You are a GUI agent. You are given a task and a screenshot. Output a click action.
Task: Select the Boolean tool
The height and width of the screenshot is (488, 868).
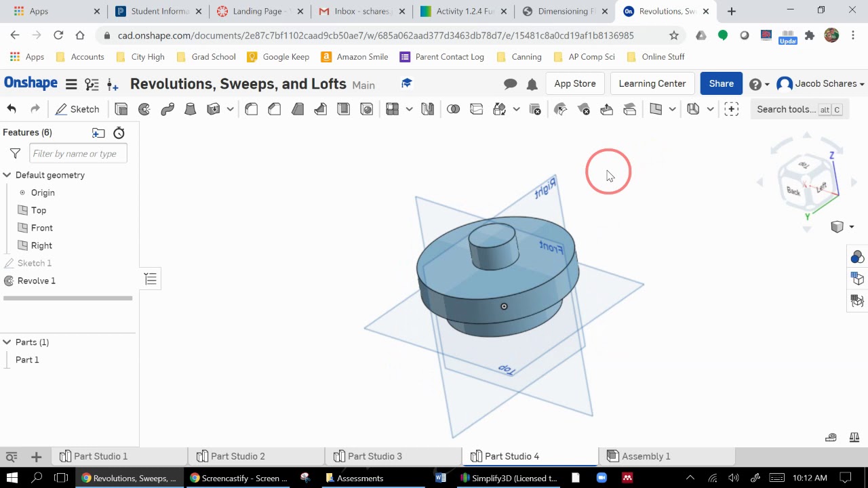[x=454, y=109]
